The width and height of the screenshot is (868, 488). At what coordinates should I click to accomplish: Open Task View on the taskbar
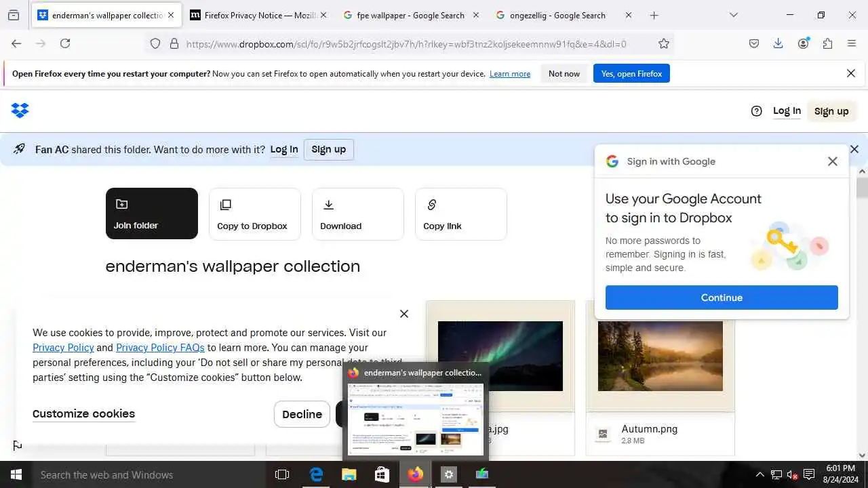point(282,474)
